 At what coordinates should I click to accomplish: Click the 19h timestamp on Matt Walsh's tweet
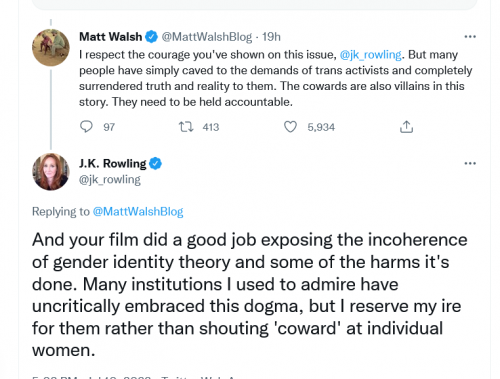click(x=271, y=37)
